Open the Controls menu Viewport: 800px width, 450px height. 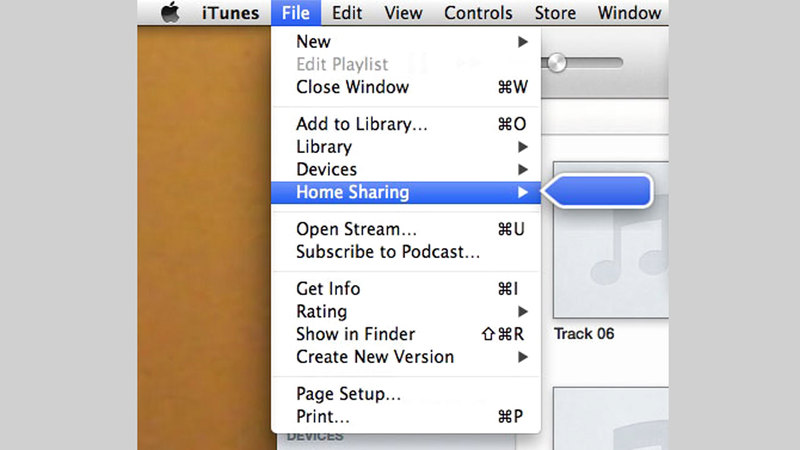pos(478,14)
